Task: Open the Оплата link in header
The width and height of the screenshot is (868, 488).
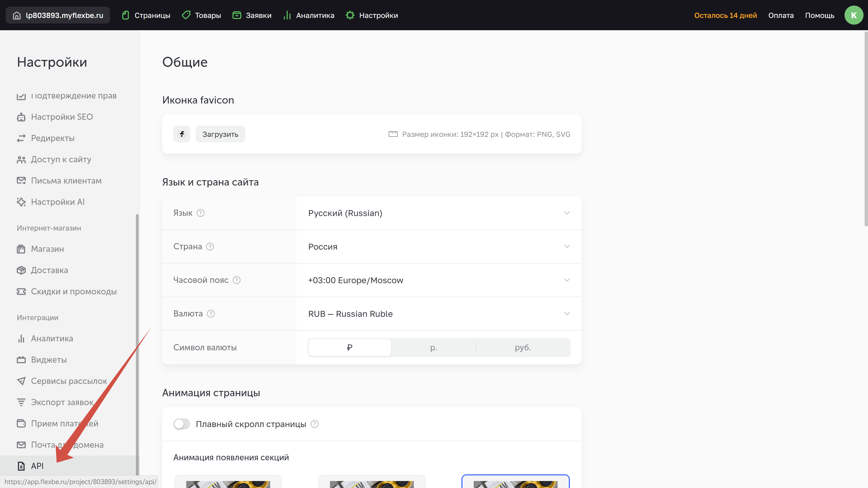Action: (781, 15)
